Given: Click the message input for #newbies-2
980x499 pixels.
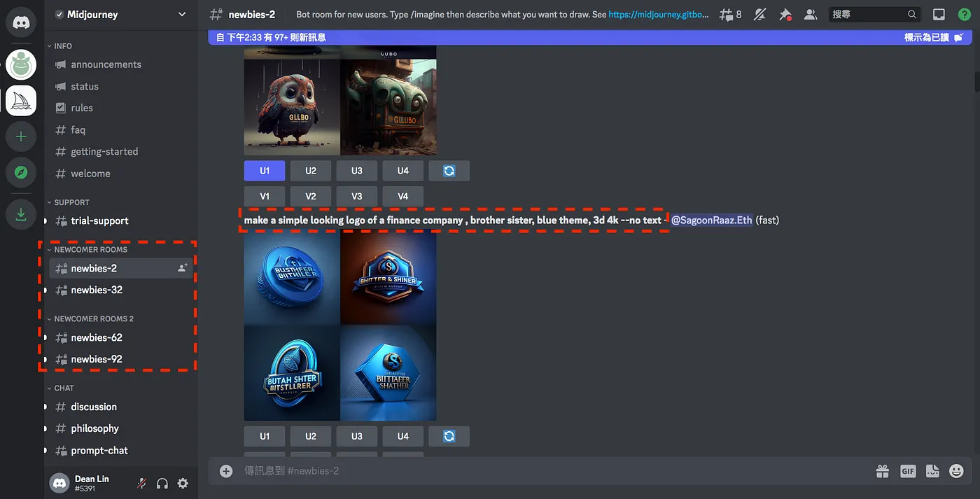Looking at the screenshot, I should [x=553, y=471].
